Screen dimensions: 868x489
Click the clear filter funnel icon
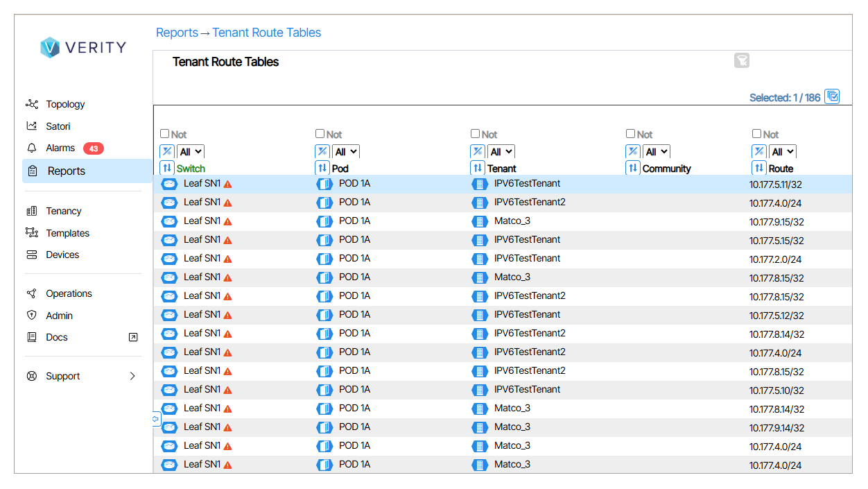pos(741,61)
